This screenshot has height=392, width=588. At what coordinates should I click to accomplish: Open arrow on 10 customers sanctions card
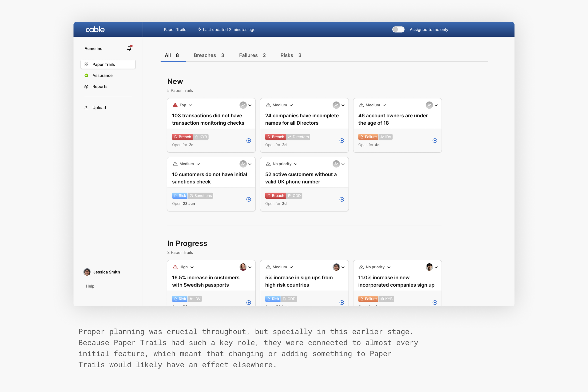point(249,199)
